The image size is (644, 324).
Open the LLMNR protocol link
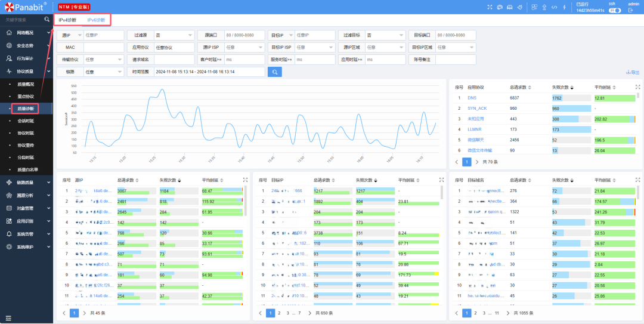click(x=473, y=129)
